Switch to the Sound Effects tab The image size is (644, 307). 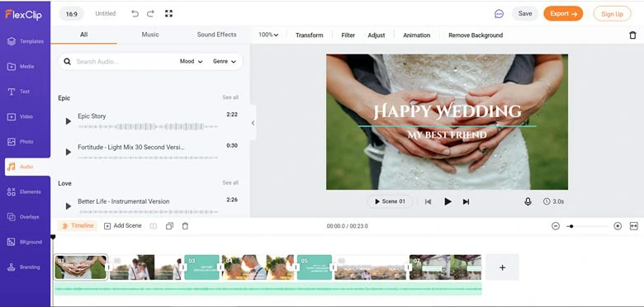click(216, 35)
